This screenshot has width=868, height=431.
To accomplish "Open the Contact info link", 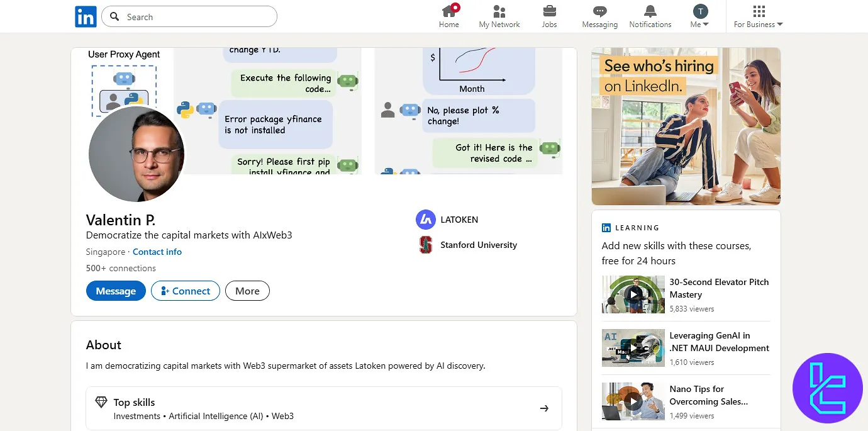I will pos(157,252).
